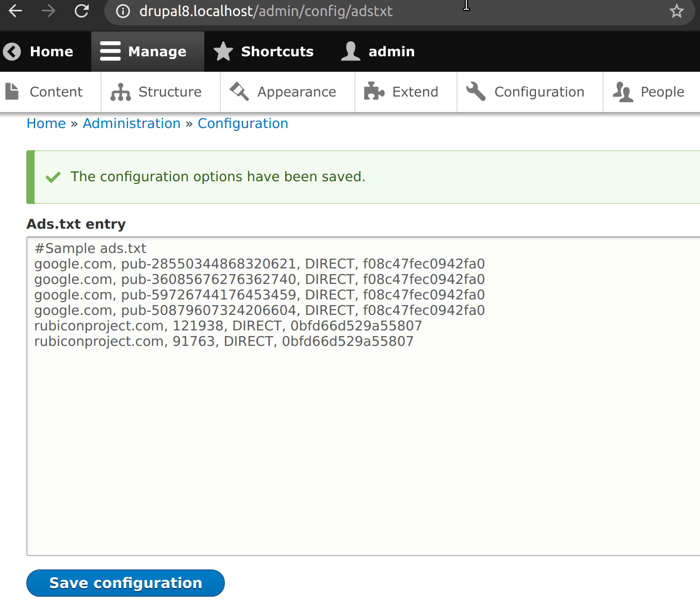Click the browser back arrow
700x604 pixels.
15,11
